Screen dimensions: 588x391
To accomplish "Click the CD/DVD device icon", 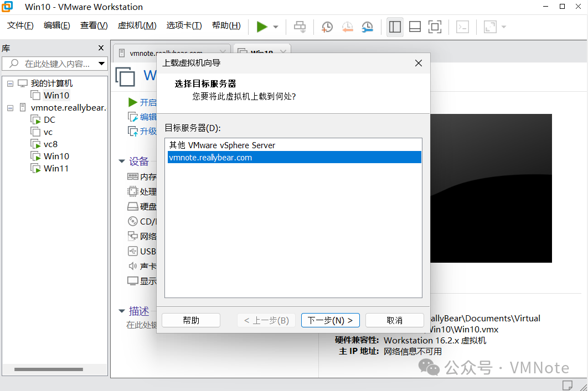I will pyautogui.click(x=133, y=221).
